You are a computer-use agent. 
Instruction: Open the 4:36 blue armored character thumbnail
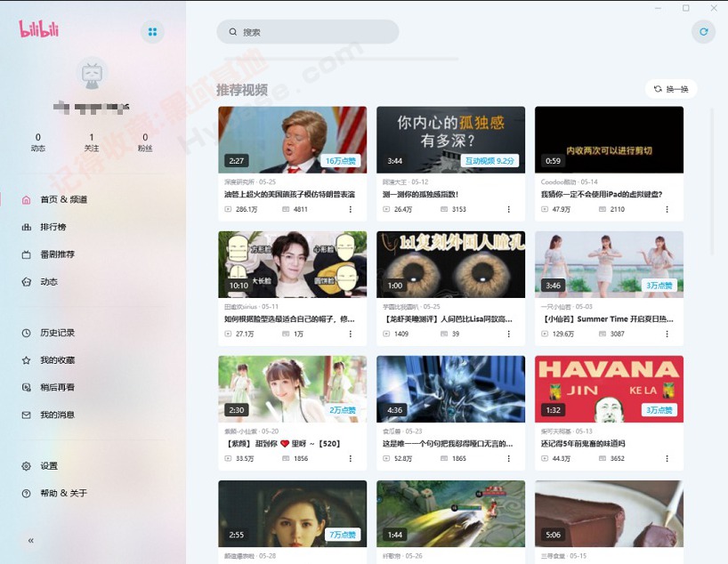(x=451, y=389)
